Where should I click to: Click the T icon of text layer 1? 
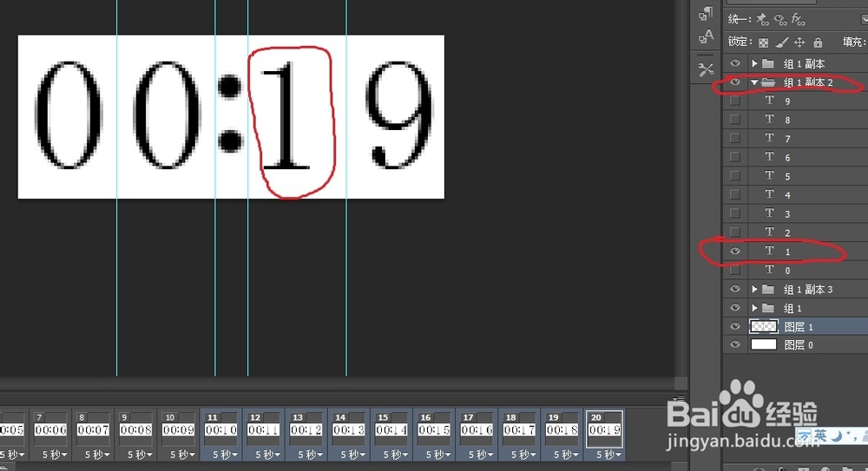pyautogui.click(x=769, y=251)
